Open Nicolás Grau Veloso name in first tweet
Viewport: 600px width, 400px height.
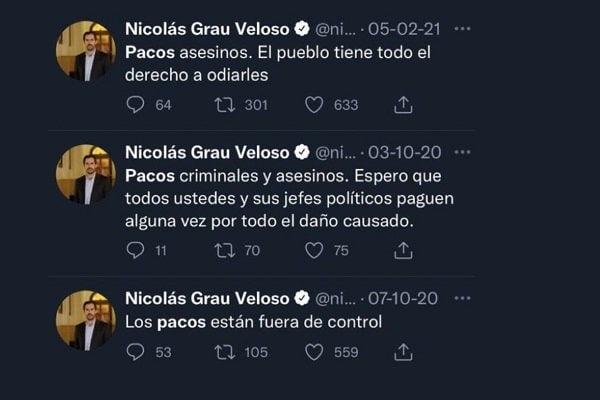click(x=206, y=30)
